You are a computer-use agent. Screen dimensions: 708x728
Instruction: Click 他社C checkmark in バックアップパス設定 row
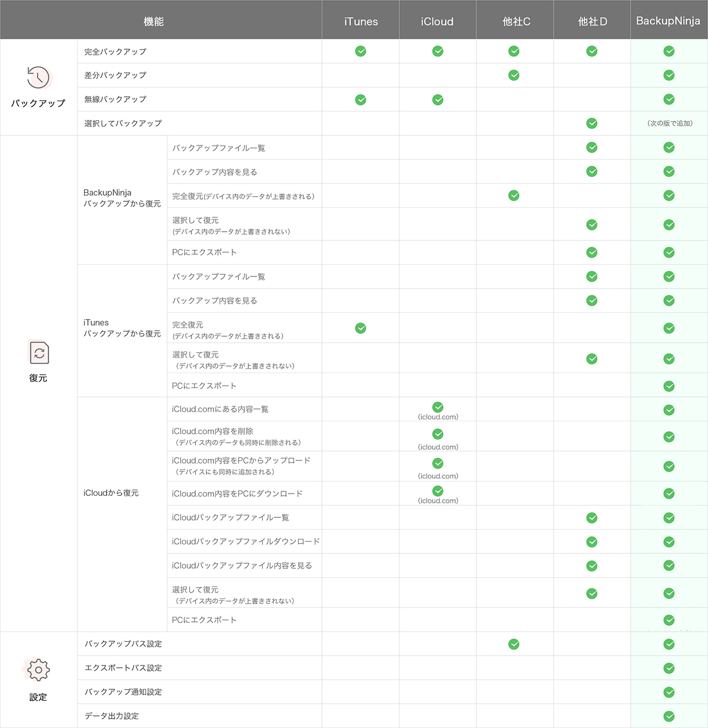click(514, 644)
